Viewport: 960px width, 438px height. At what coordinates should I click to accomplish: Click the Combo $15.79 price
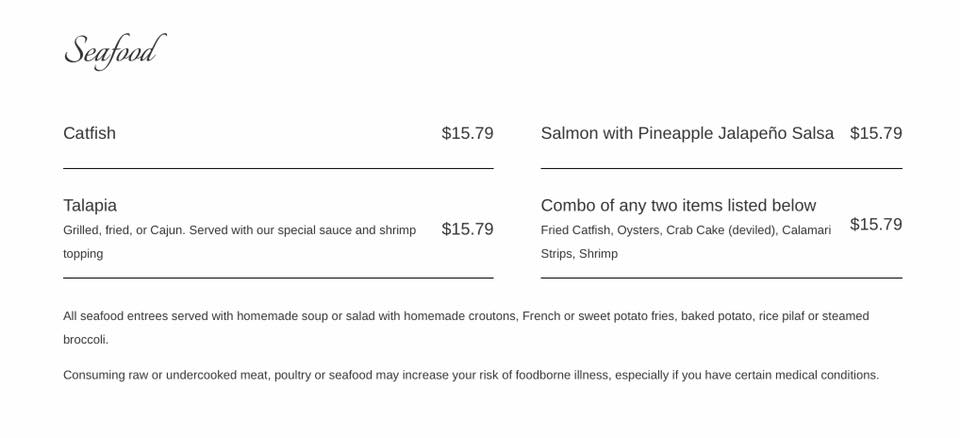pos(875,224)
